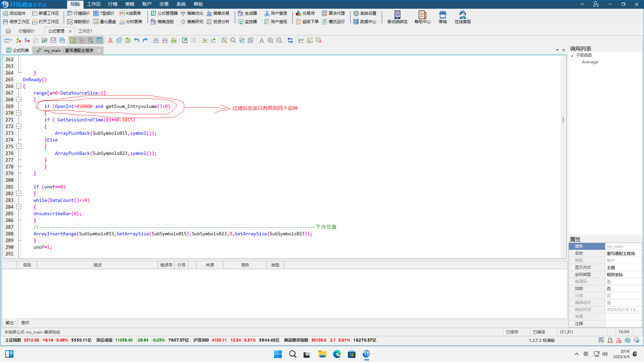This screenshot has height=362, width=644.
Task: Switch to the 公式列表 tab
Action: [18, 50]
